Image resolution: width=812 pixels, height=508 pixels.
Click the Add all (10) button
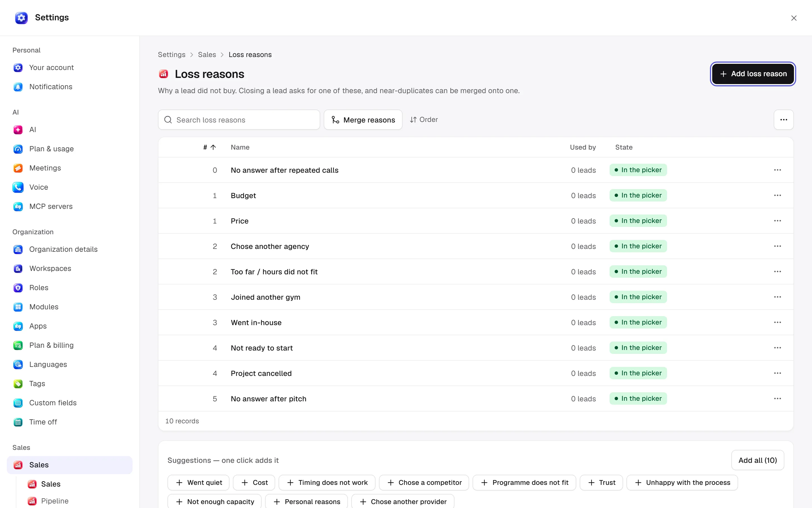(x=758, y=460)
